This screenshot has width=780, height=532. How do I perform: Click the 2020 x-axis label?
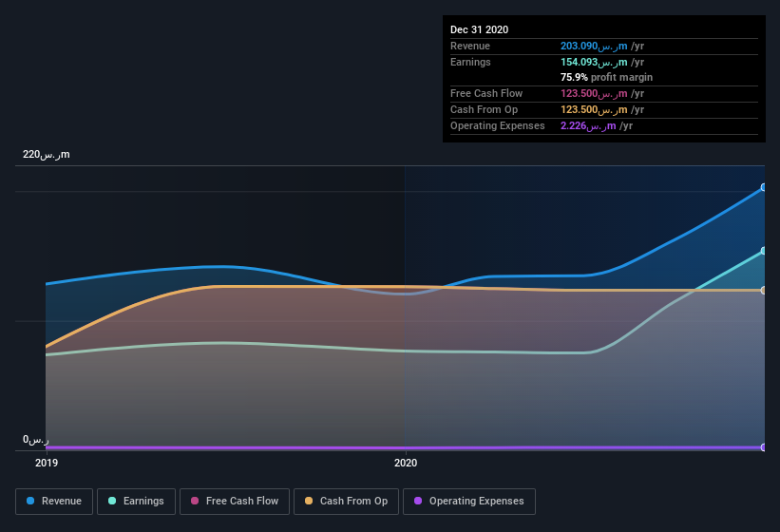pos(406,463)
